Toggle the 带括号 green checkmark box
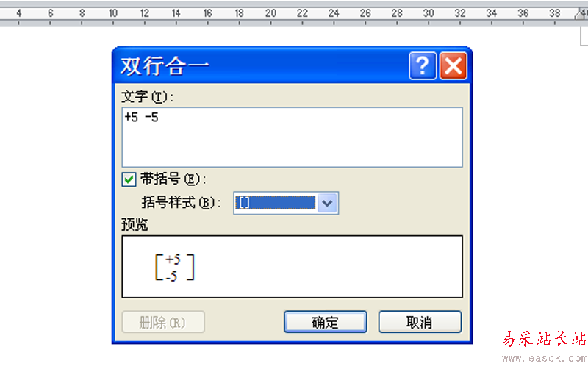 [129, 179]
